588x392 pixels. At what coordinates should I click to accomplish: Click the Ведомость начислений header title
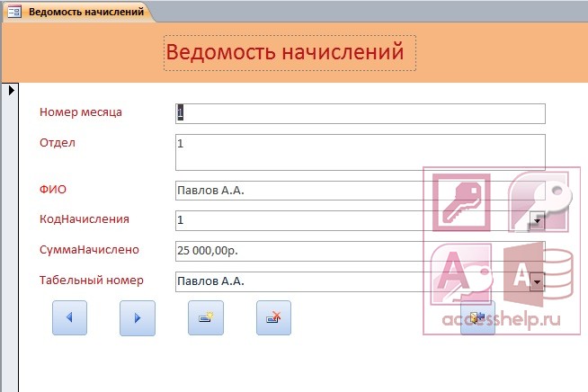285,52
